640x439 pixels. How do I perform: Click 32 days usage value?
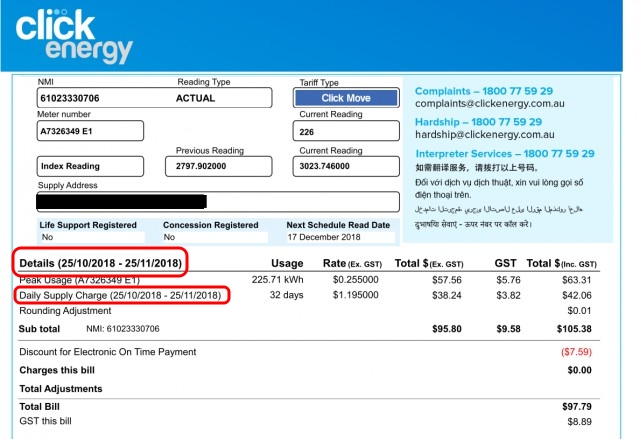(x=287, y=295)
